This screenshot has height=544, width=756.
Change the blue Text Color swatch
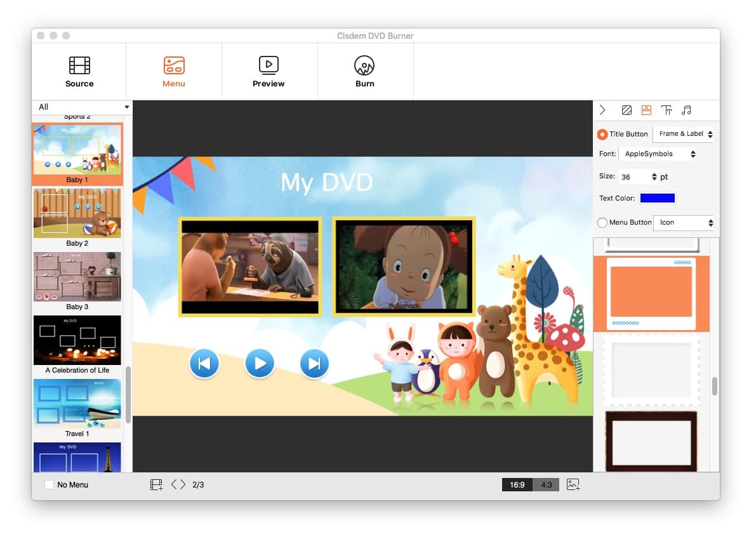coord(658,197)
